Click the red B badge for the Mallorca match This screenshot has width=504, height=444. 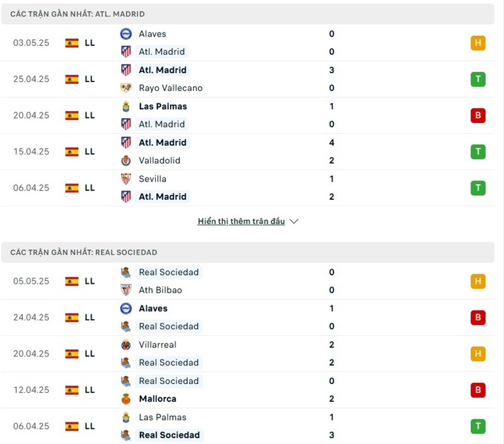click(478, 390)
